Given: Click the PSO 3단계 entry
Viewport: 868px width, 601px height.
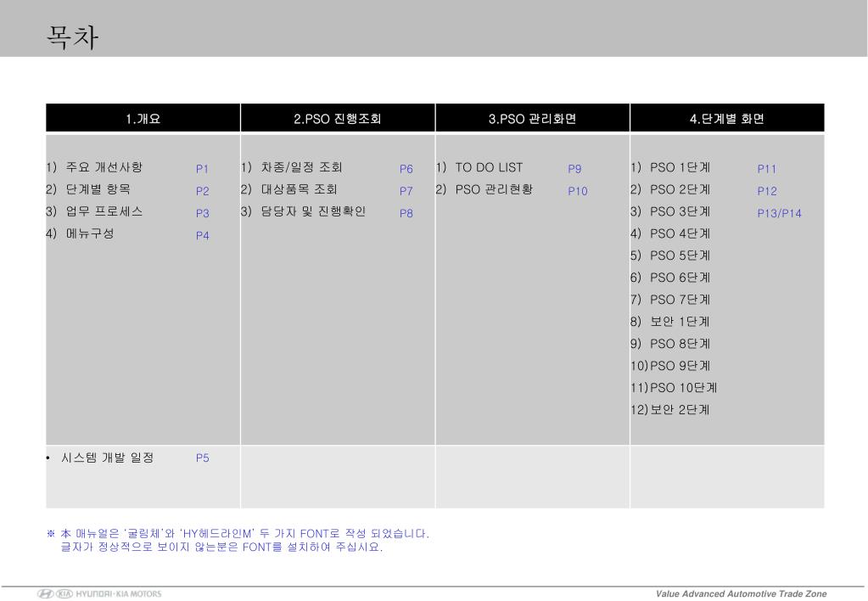Looking at the screenshot, I should pyautogui.click(x=680, y=211).
